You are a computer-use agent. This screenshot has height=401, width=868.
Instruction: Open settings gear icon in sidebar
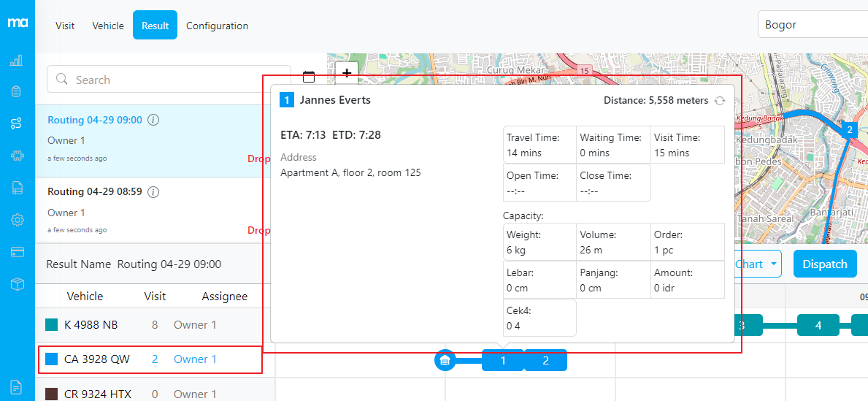[x=17, y=220]
